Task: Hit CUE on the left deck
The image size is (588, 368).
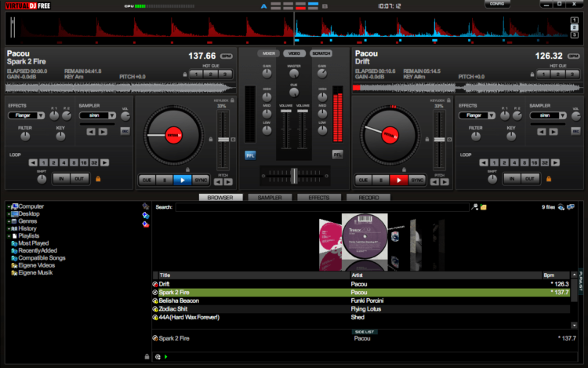Action: tap(147, 180)
